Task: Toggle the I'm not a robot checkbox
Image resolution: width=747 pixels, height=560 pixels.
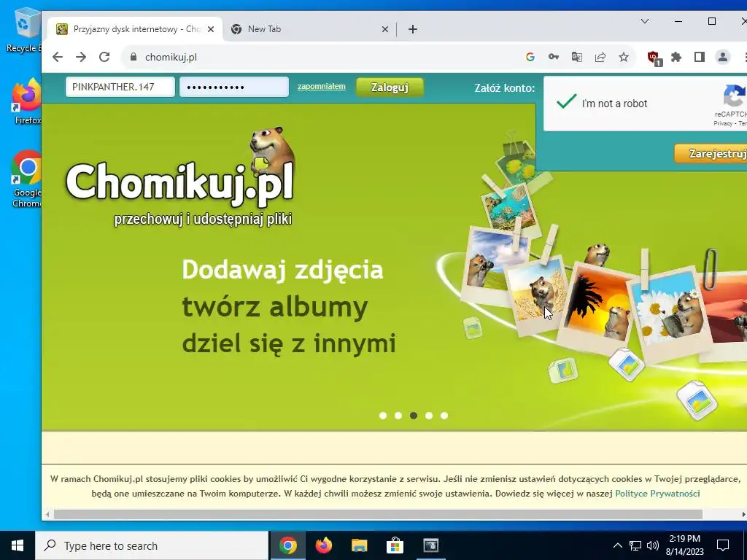Action: [566, 102]
